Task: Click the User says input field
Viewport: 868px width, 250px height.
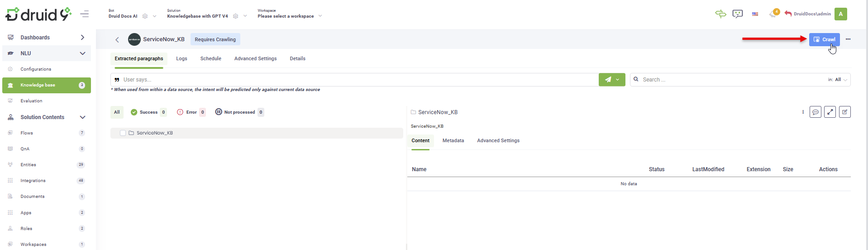Action: (x=353, y=80)
